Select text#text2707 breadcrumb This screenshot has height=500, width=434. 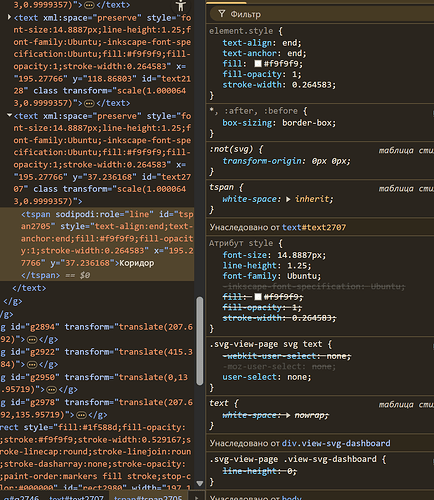(x=77, y=497)
